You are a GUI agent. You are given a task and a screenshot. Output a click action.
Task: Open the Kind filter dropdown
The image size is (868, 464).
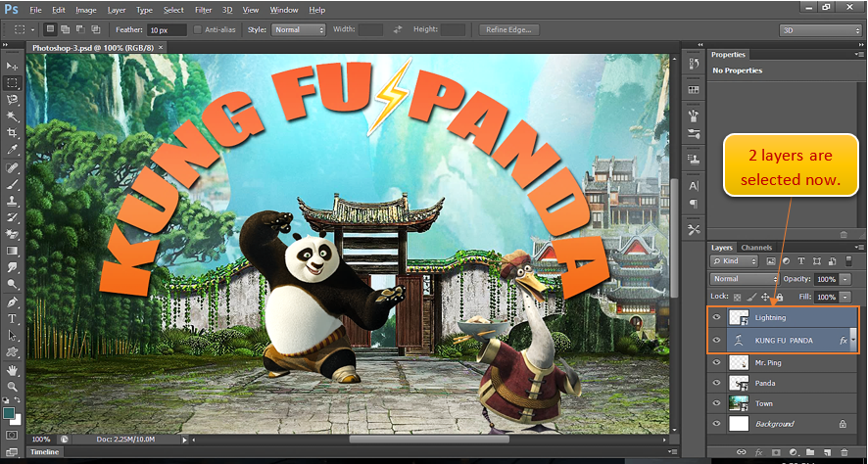734,261
